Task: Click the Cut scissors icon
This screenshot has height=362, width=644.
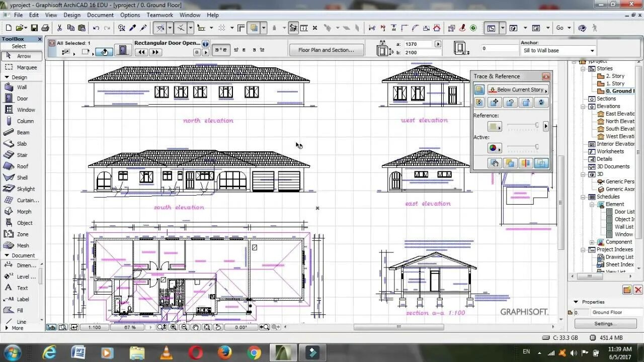Action: coord(59,28)
